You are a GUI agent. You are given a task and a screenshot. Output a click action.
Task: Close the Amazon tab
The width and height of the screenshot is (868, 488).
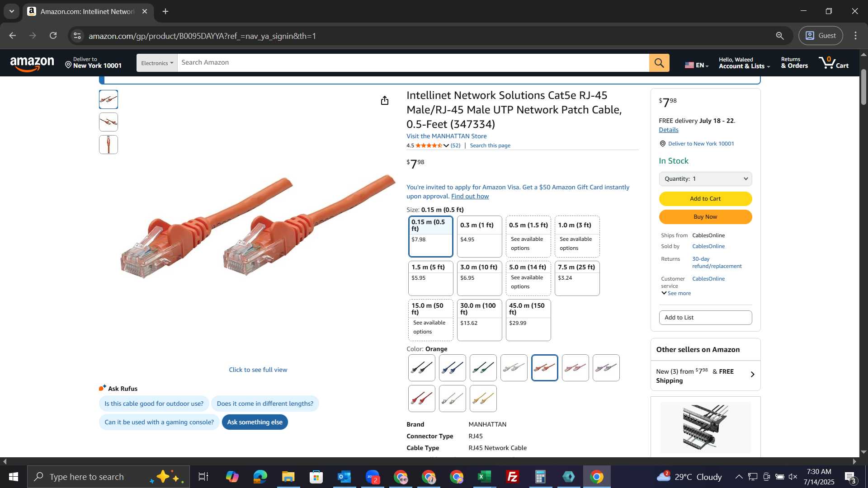[x=145, y=11]
